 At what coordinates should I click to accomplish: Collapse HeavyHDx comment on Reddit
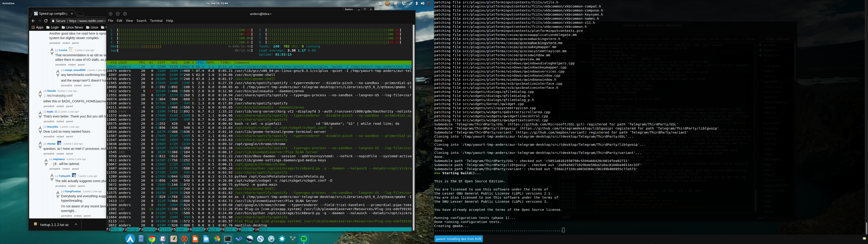(x=45, y=127)
